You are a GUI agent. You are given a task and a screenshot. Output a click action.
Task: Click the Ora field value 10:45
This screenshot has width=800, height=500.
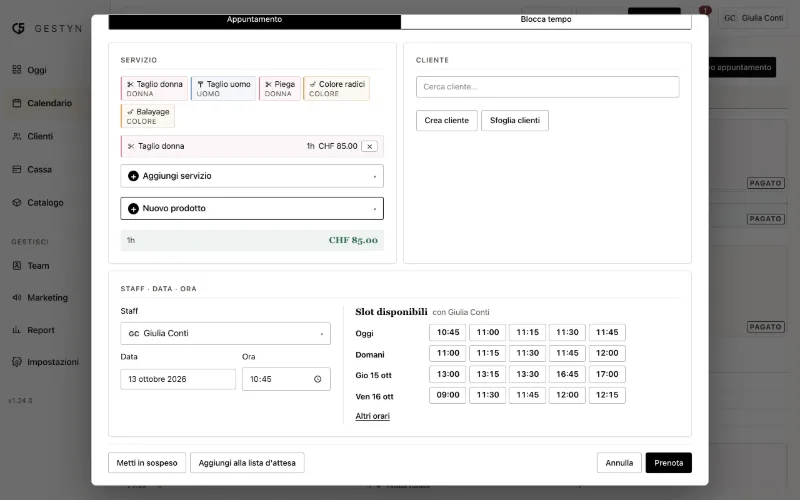coord(261,379)
